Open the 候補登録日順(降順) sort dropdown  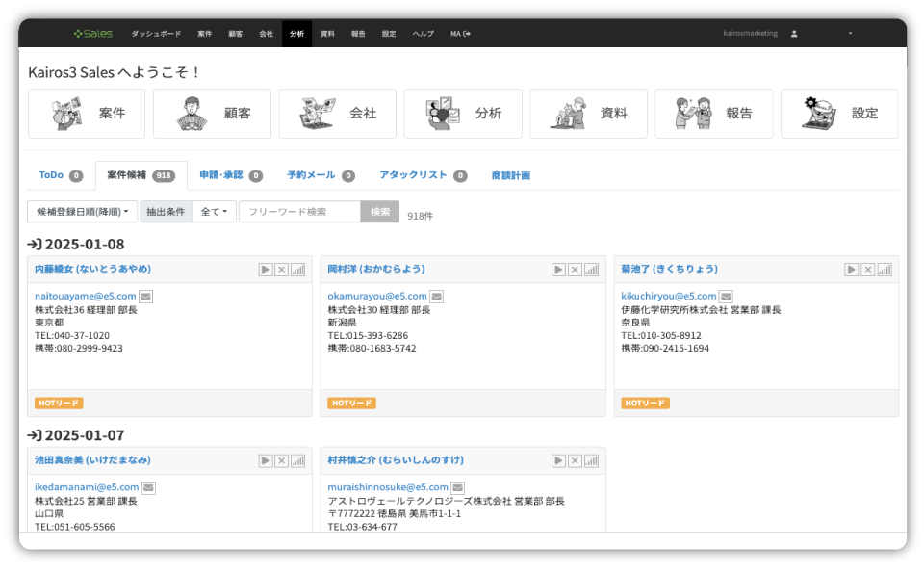pos(82,212)
